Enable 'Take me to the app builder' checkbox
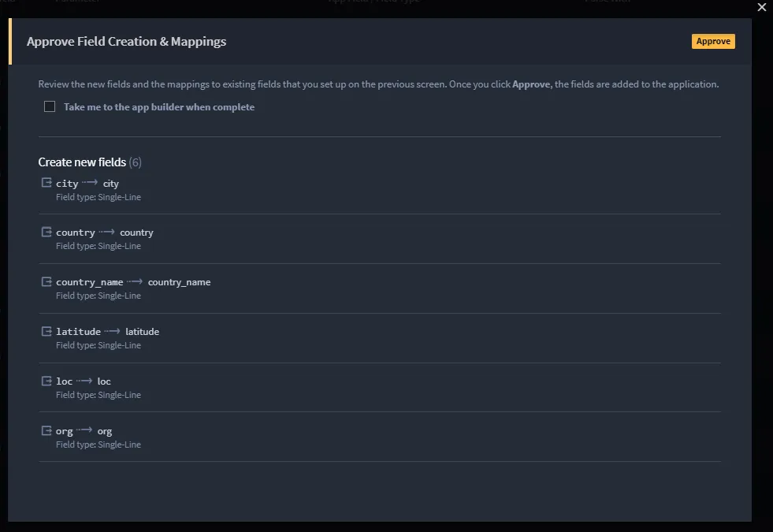The height and width of the screenshot is (532, 773). (50, 106)
